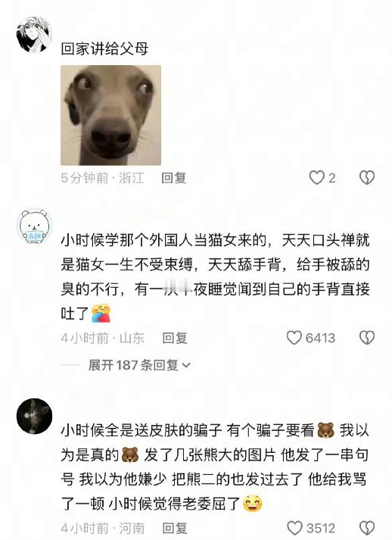Expand 展开187条回复 replies
392x540 pixels.
(139, 365)
